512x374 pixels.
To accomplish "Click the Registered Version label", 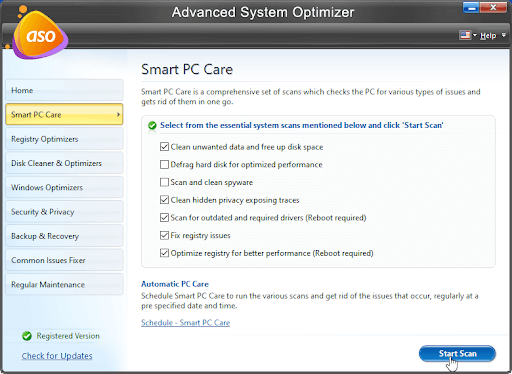I will point(68,336).
